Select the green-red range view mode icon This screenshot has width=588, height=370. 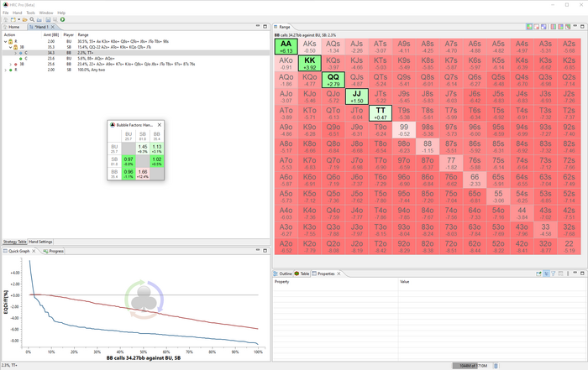click(x=529, y=27)
